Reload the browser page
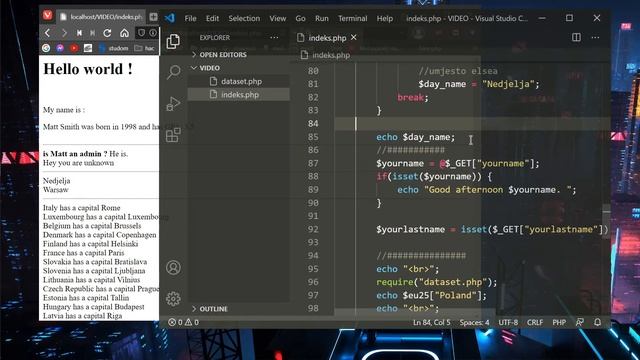The height and width of the screenshot is (360, 640). point(107,33)
